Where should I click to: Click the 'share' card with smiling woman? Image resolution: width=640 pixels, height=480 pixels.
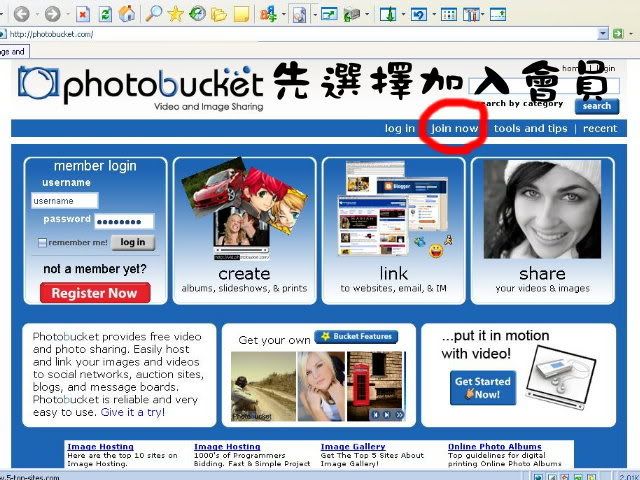(x=542, y=231)
